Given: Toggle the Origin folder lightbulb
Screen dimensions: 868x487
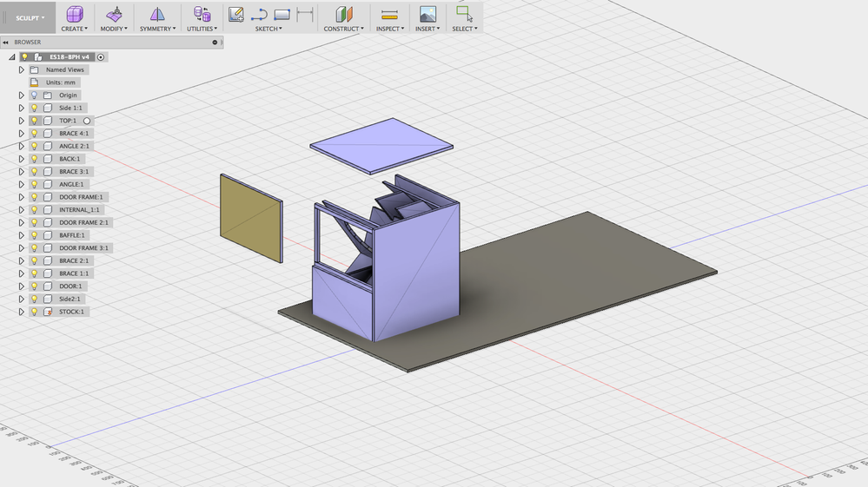Looking at the screenshot, I should [35, 95].
